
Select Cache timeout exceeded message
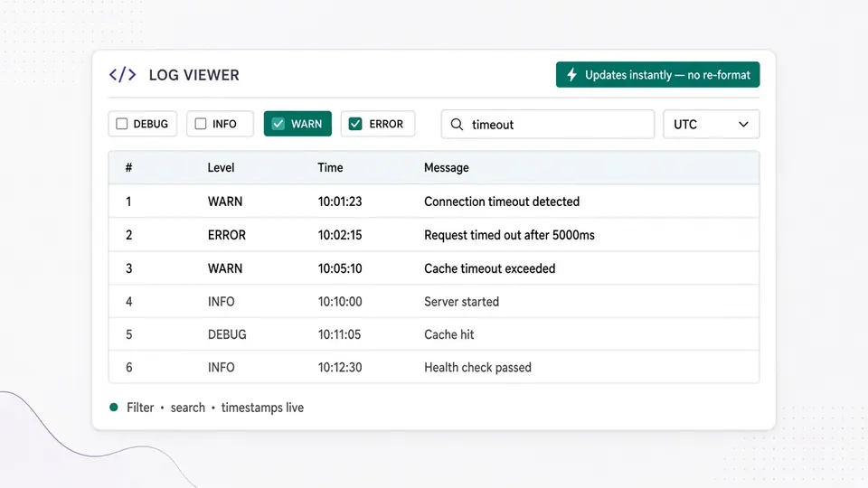pyautogui.click(x=489, y=268)
